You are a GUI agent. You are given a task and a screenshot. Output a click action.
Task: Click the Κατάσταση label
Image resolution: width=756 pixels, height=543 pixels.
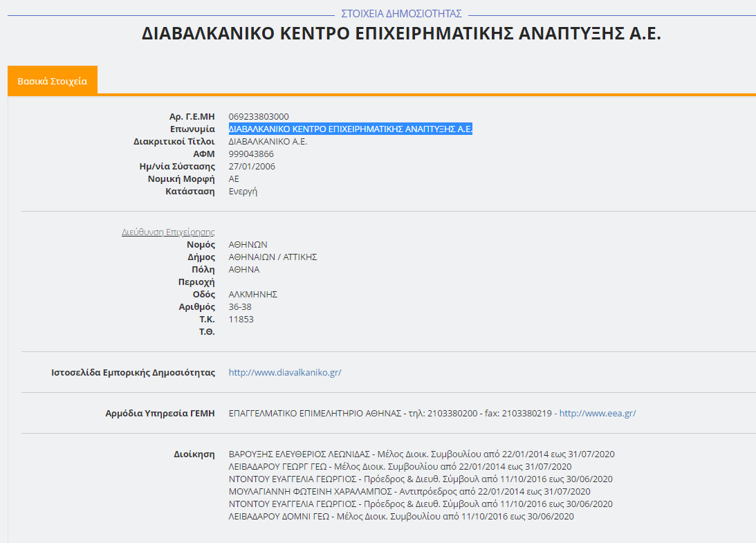[190, 192]
